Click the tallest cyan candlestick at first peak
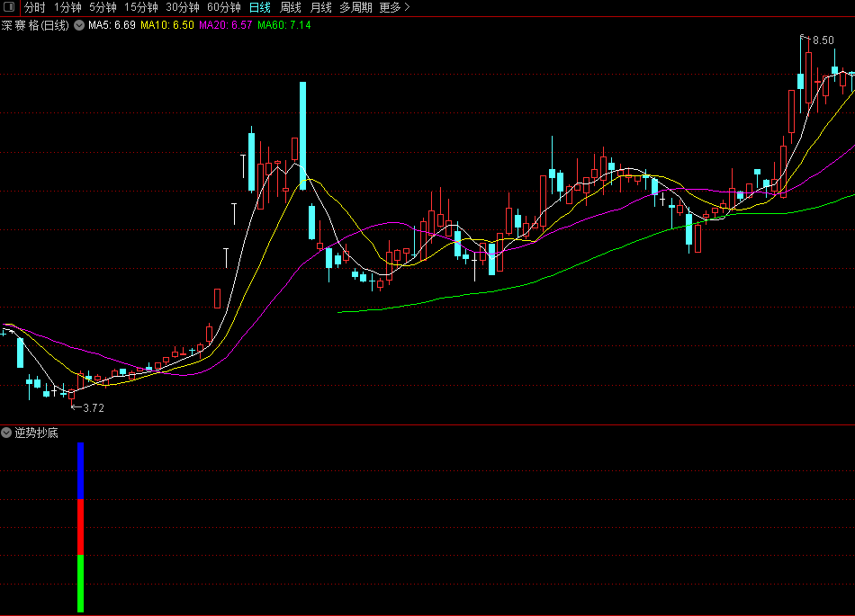 [x=302, y=136]
